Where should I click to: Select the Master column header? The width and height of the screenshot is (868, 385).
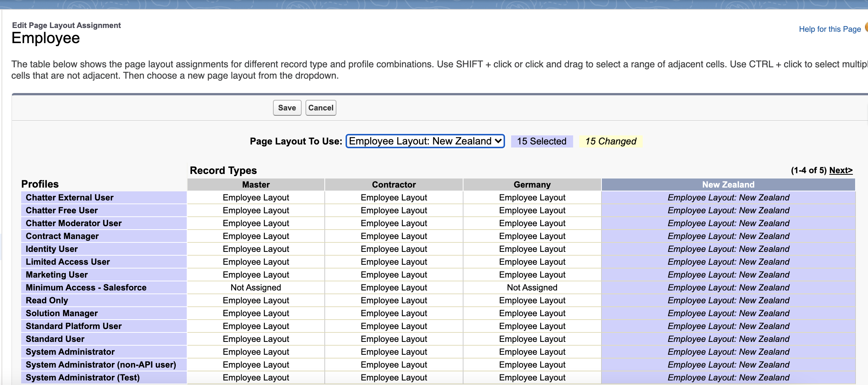tap(256, 185)
